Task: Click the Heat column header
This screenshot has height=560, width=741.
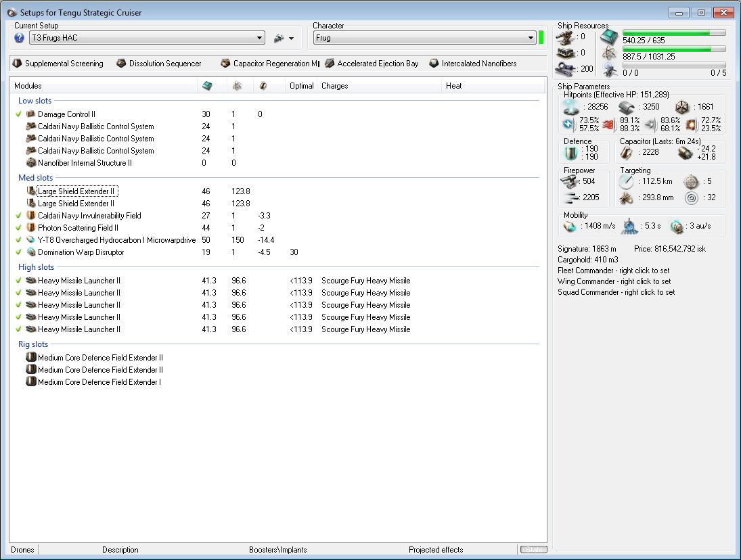Action: [493, 86]
